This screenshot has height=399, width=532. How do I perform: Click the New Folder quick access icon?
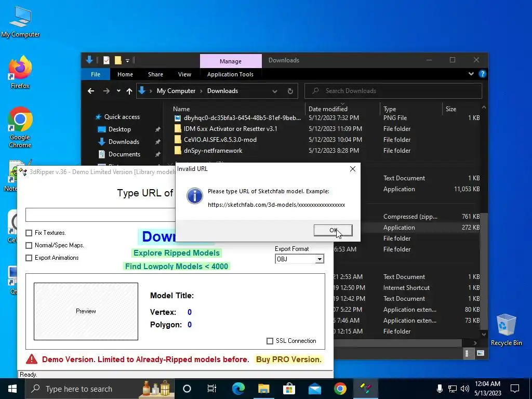point(118,60)
